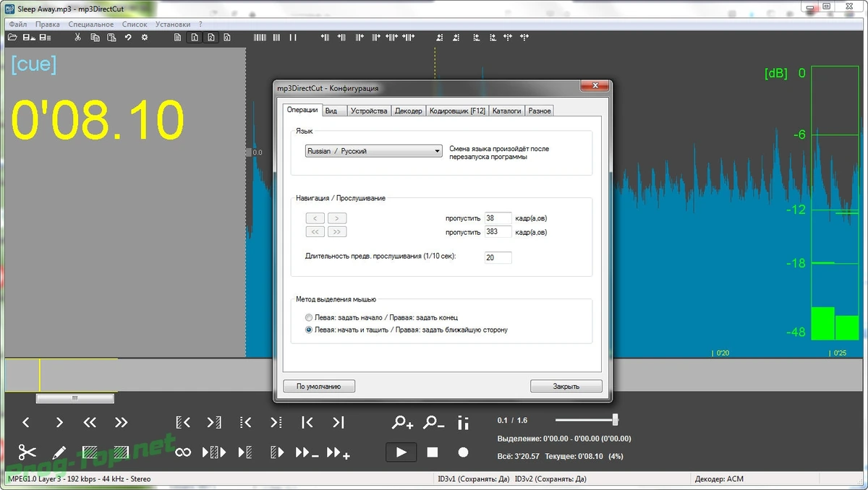This screenshot has width=868, height=490.
Task: Click the square Stop button
Action: pyautogui.click(x=433, y=452)
